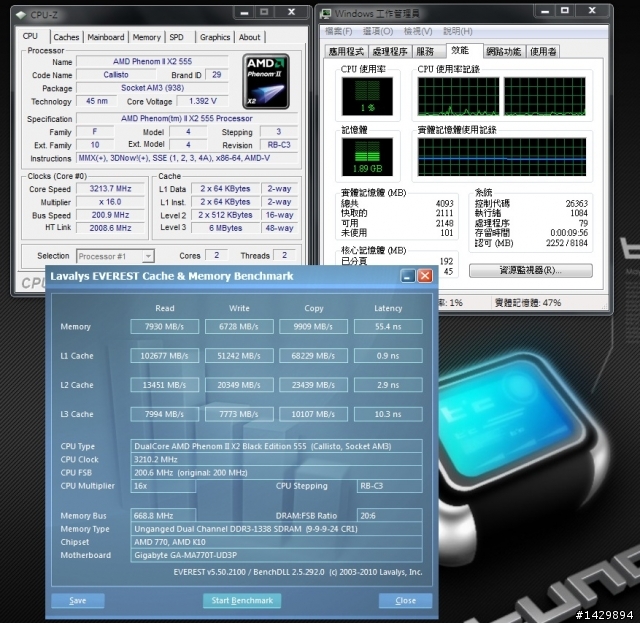The image size is (640, 623).
Task: Close the Windows Task Manager window
Action: point(592,11)
